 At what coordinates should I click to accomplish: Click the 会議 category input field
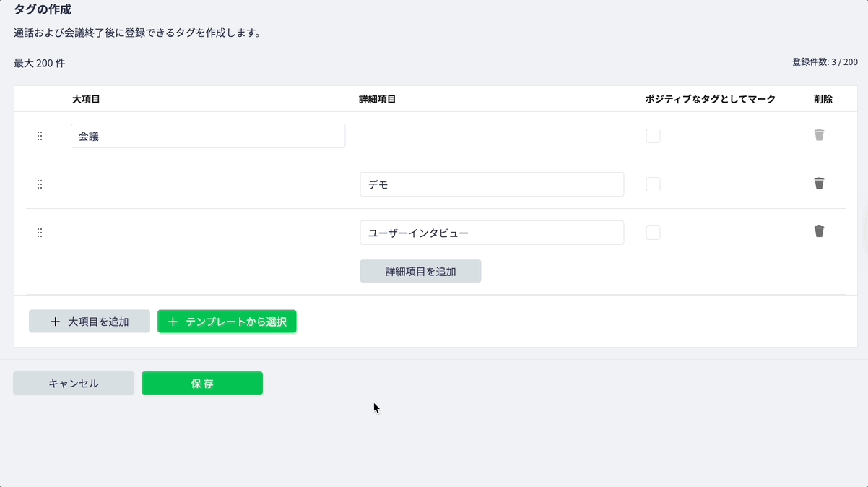208,136
